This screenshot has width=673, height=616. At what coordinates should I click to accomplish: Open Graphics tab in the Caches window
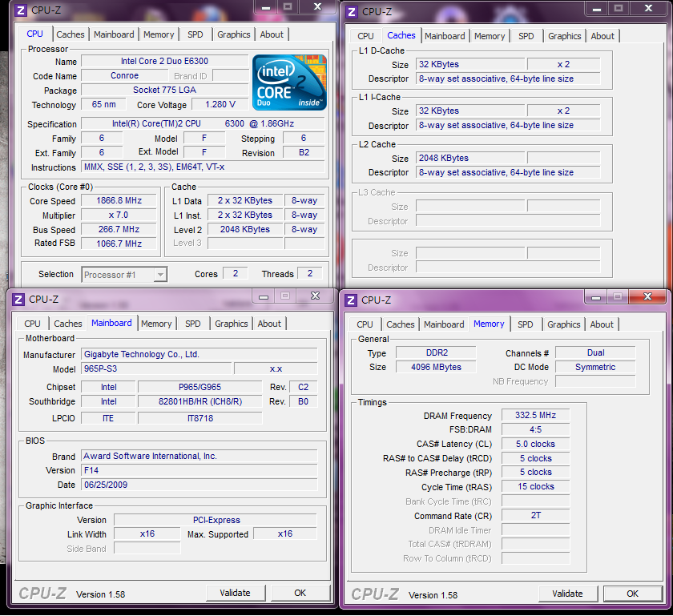pos(564,36)
